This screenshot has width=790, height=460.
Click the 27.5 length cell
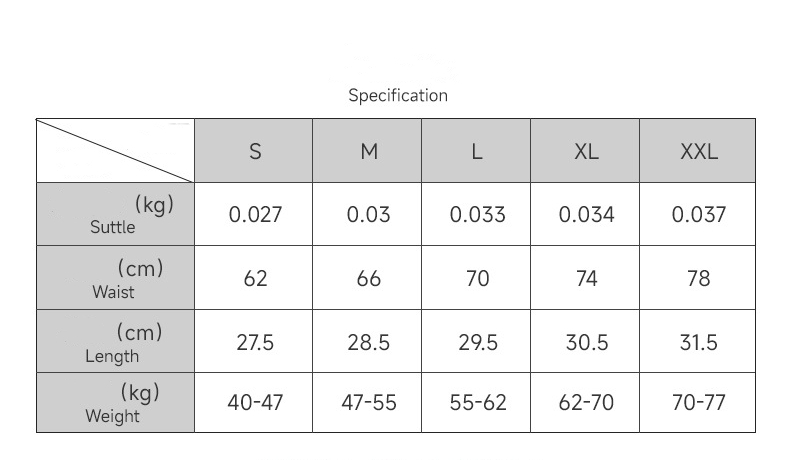pos(255,343)
